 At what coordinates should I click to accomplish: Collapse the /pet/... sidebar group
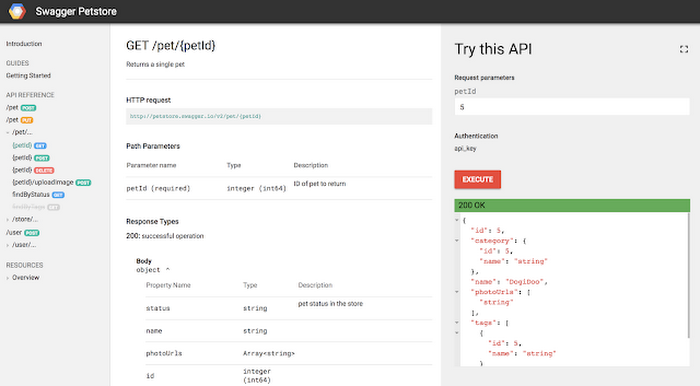8,133
